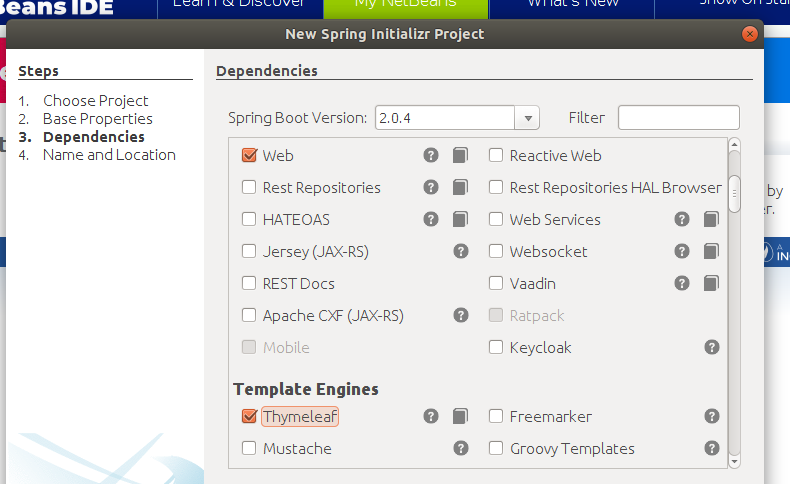
Task: Open reference guide icon for Web Services
Action: [711, 219]
